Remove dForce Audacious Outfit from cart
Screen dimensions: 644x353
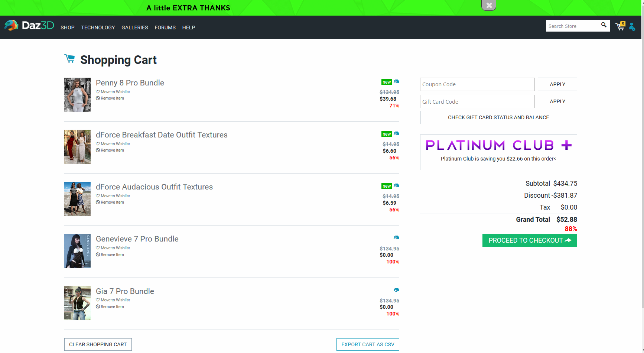[x=110, y=202]
